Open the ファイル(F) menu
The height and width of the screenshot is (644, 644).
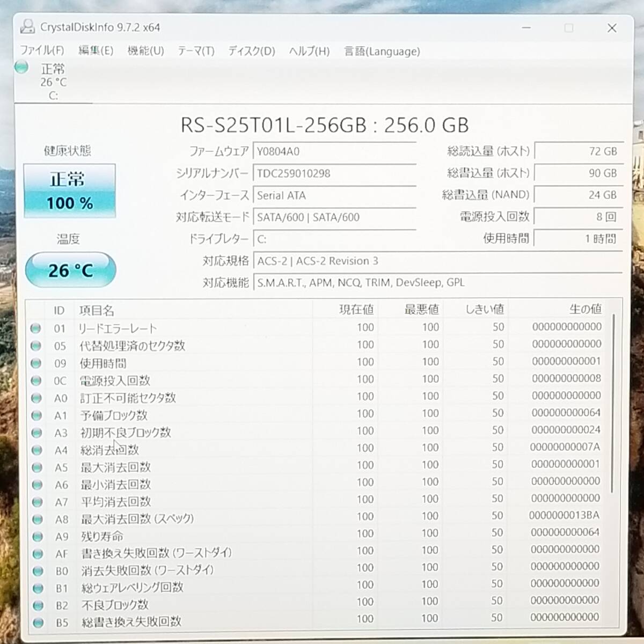point(42,50)
